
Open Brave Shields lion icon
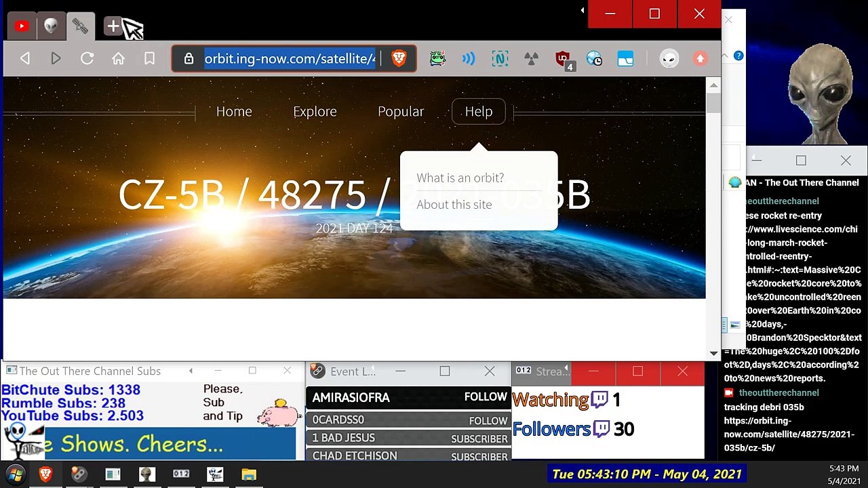(x=399, y=59)
